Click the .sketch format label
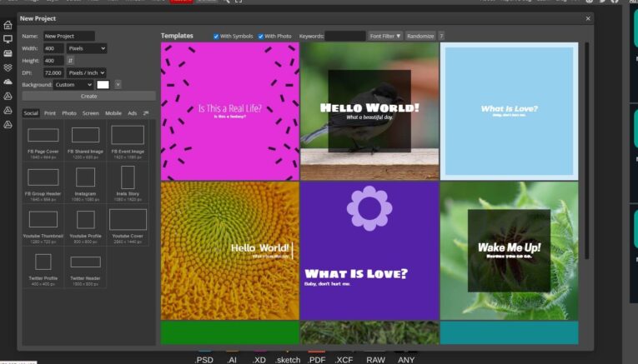The height and width of the screenshot is (364, 638). (x=288, y=360)
